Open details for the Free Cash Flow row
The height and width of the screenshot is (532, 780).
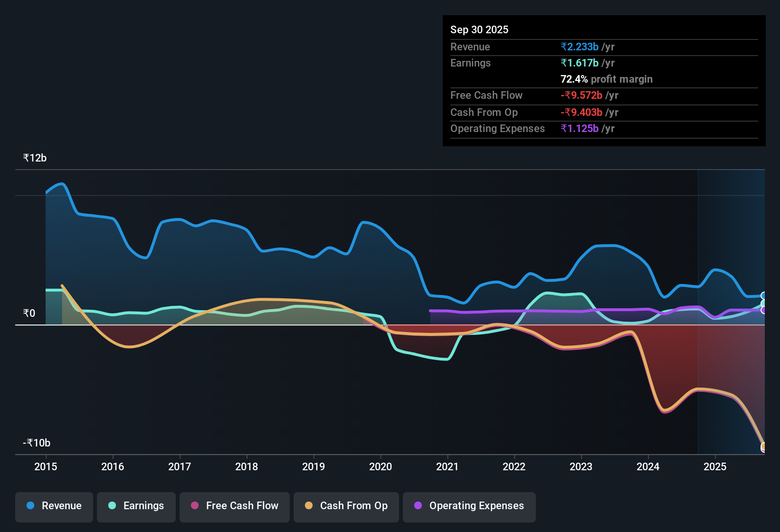click(486, 95)
